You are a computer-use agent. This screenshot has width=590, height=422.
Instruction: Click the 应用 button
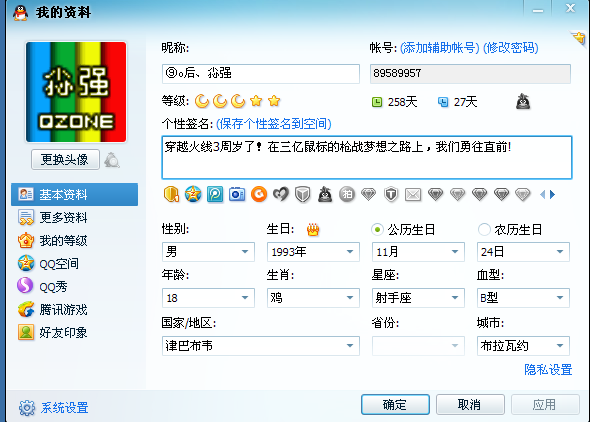545,405
